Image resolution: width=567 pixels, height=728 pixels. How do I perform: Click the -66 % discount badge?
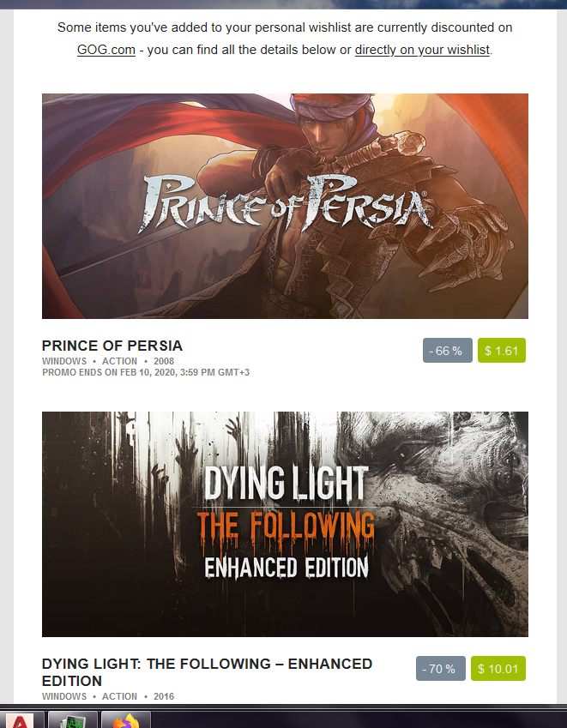[447, 351]
